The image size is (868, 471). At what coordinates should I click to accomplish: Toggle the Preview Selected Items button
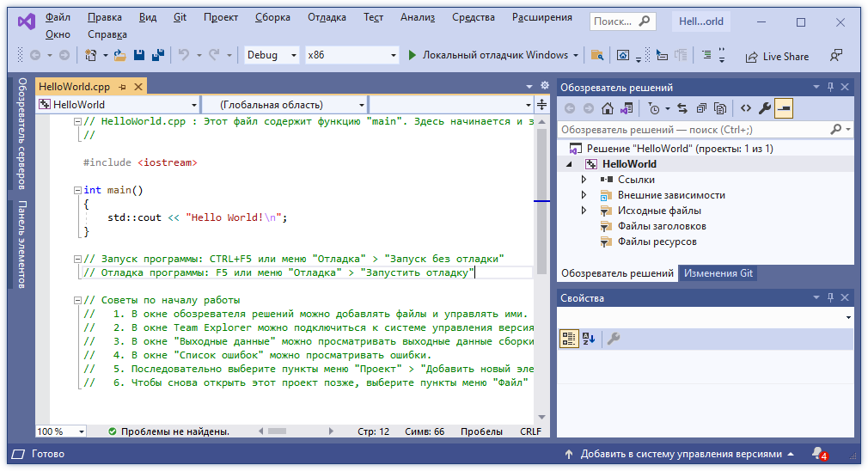click(x=783, y=108)
